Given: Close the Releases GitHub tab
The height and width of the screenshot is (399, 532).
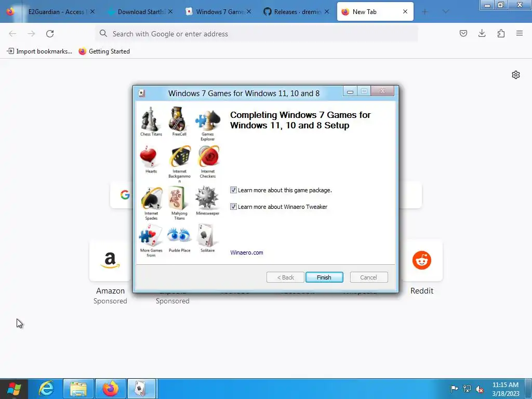Looking at the screenshot, I should point(327,12).
